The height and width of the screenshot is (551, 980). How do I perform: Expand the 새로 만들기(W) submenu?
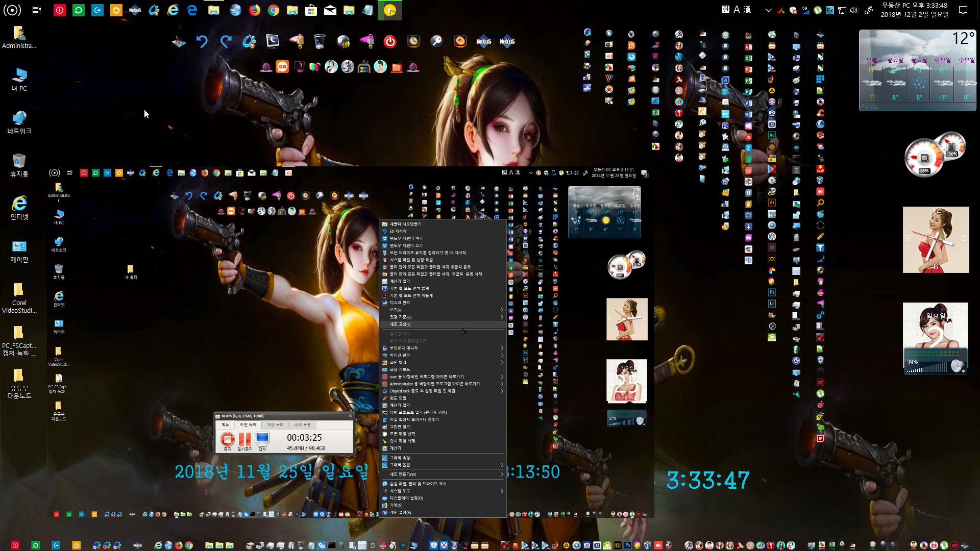click(443, 474)
